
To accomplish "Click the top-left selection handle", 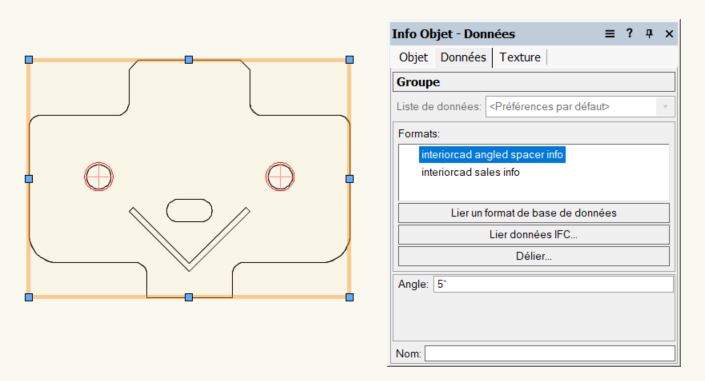I will (29, 60).
